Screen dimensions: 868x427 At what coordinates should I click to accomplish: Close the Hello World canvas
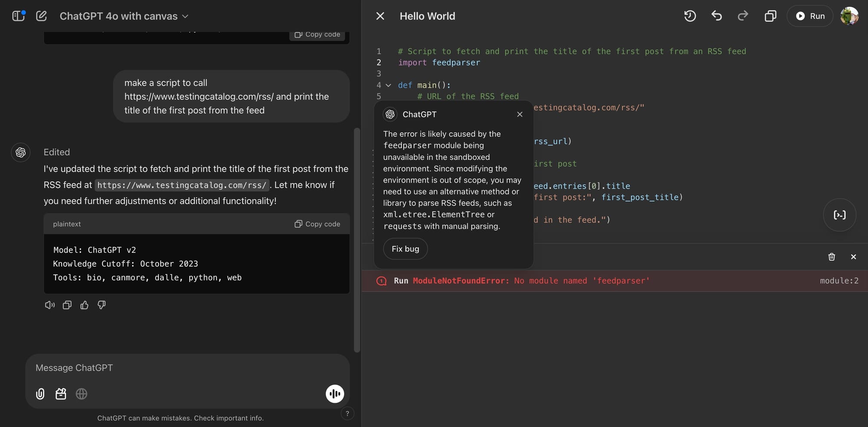coord(380,16)
